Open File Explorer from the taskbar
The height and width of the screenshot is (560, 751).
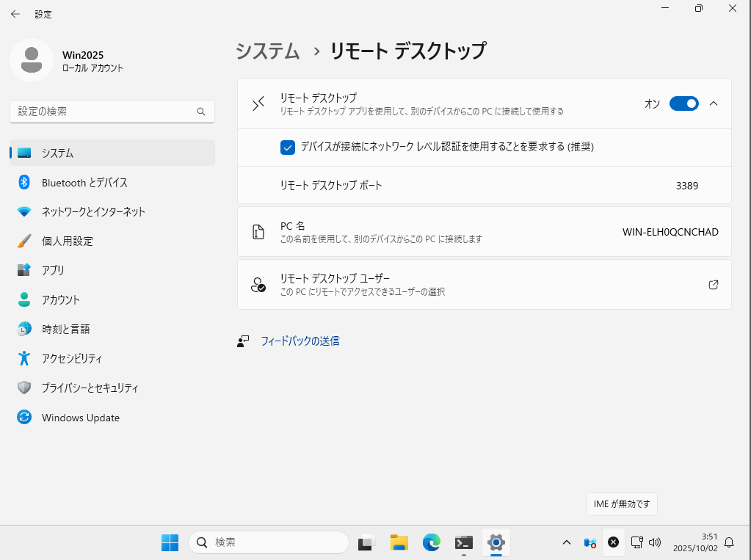pyautogui.click(x=399, y=542)
